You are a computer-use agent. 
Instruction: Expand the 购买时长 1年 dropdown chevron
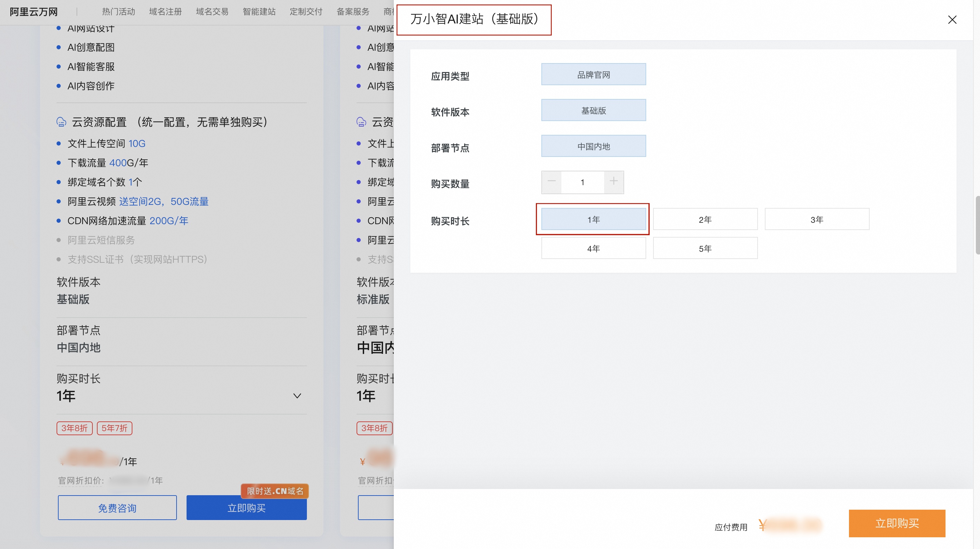297,396
